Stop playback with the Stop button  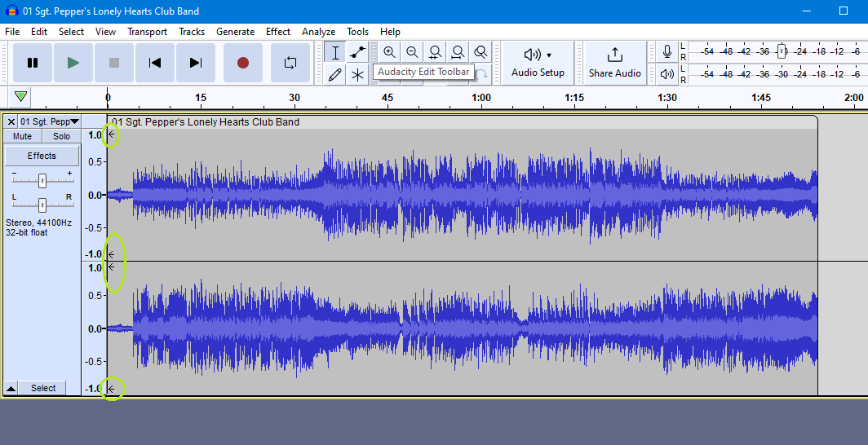[x=114, y=63]
